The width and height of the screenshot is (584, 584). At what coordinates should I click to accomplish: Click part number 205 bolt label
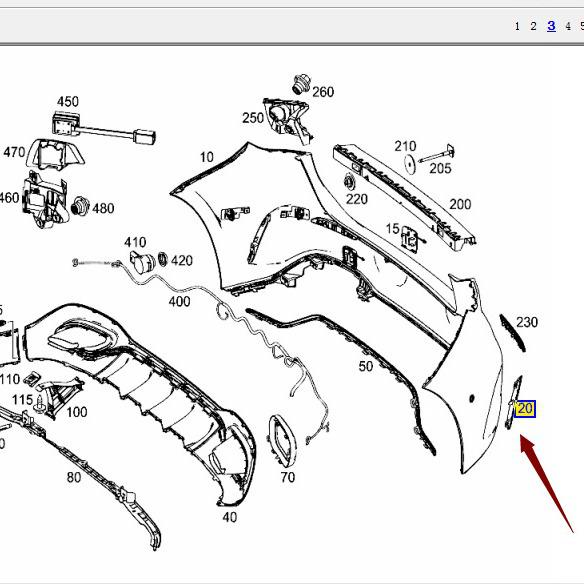[440, 168]
